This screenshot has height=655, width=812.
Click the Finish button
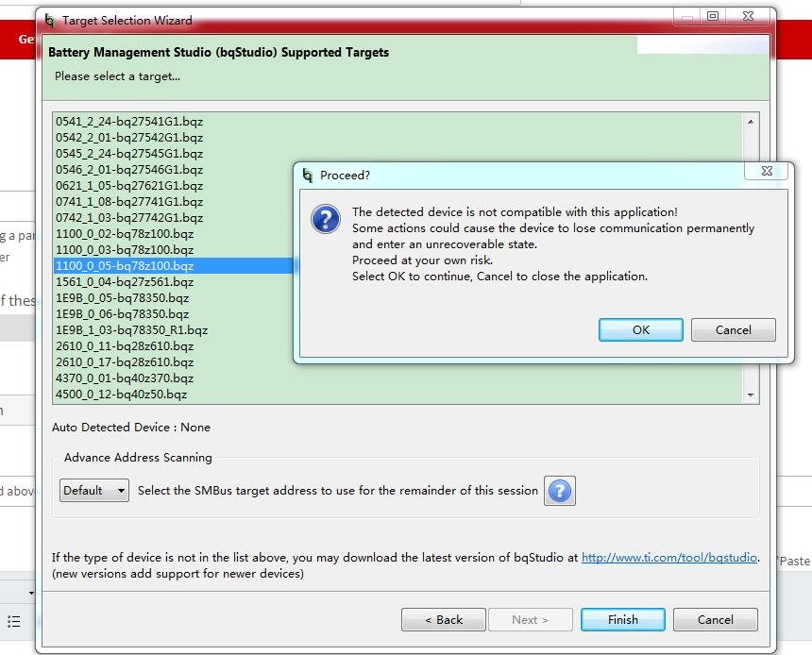[623, 619]
